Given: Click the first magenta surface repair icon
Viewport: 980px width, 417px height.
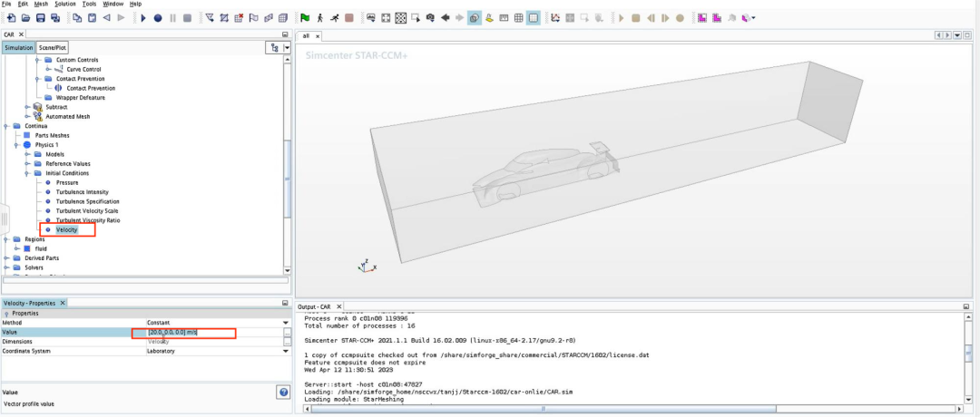Looking at the screenshot, I should tap(702, 18).
